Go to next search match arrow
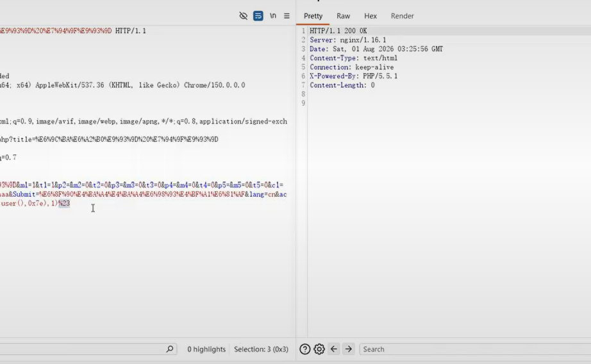This screenshot has width=591, height=364. pos(349,349)
